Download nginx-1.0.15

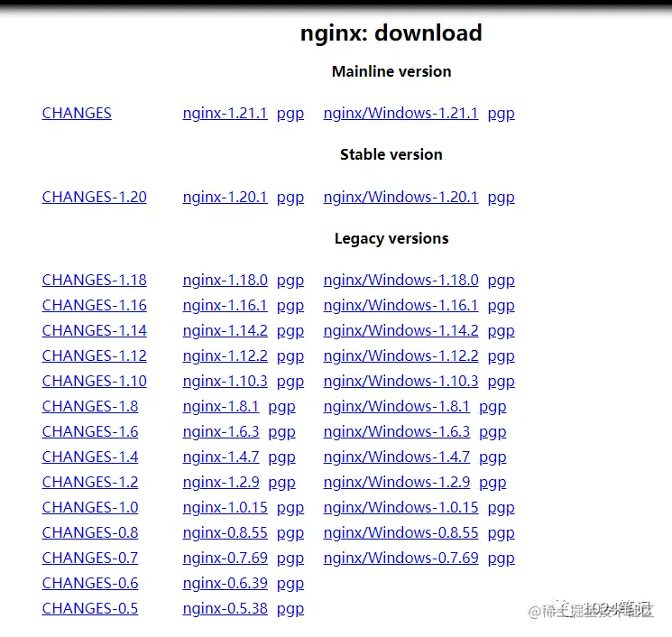(225, 508)
